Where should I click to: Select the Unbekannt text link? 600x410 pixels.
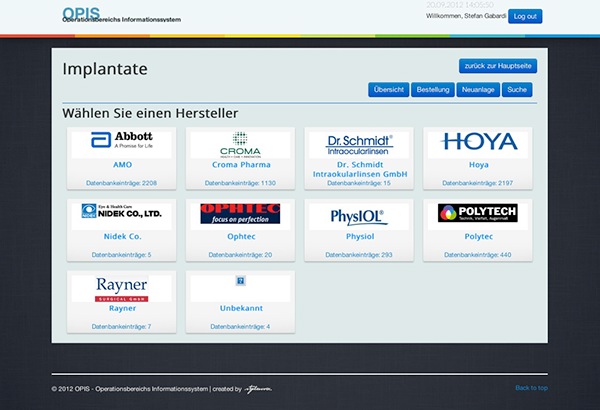pos(241,308)
